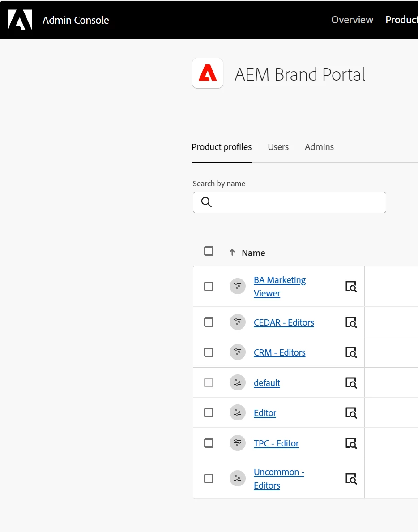Check the CEDAR - Editors row checkbox

[209, 322]
